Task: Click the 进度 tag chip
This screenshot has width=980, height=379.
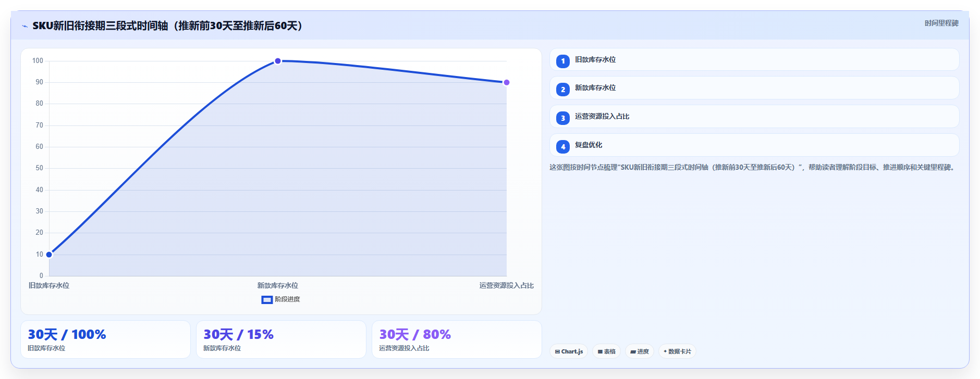Action: (x=640, y=351)
